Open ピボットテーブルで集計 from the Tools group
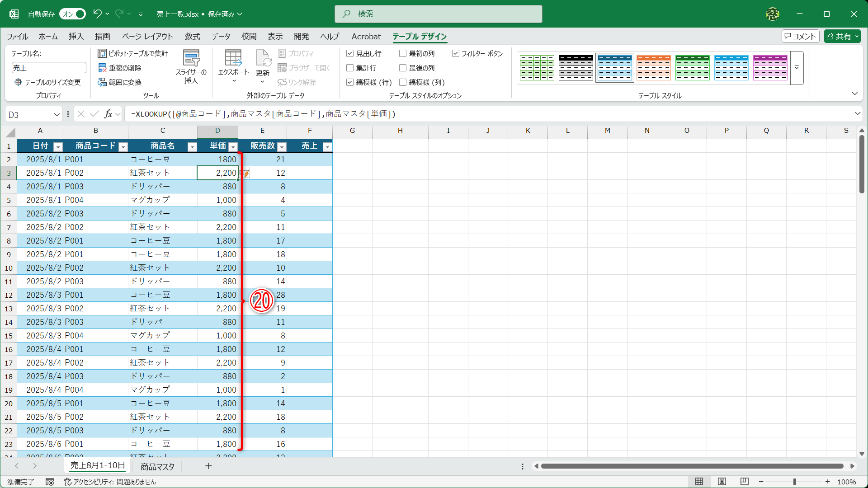 pyautogui.click(x=133, y=53)
